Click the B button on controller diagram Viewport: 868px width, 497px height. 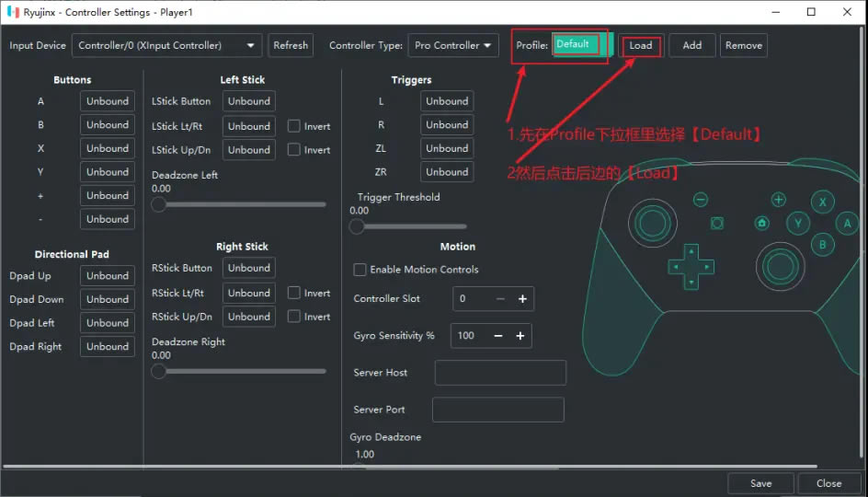point(823,245)
